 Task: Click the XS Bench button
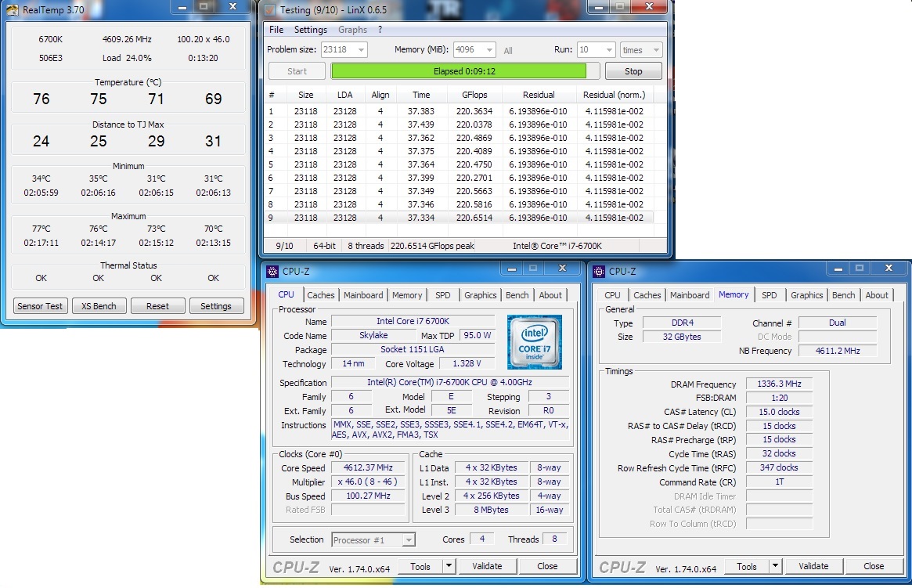99,306
